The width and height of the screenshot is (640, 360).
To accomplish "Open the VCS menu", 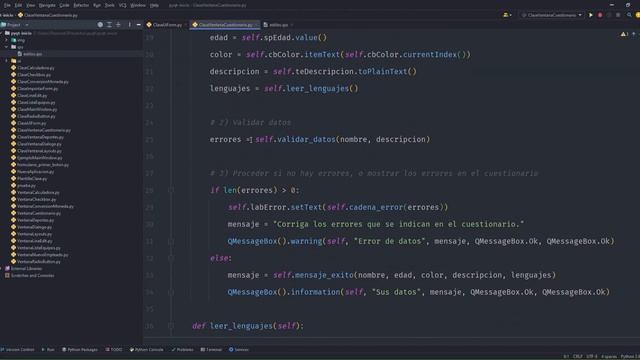I will tap(122, 5).
